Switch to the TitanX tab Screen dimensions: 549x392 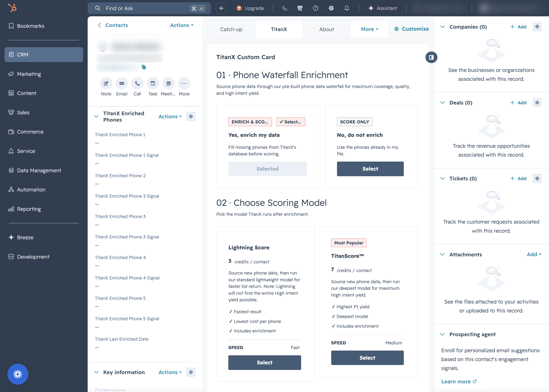tap(279, 29)
